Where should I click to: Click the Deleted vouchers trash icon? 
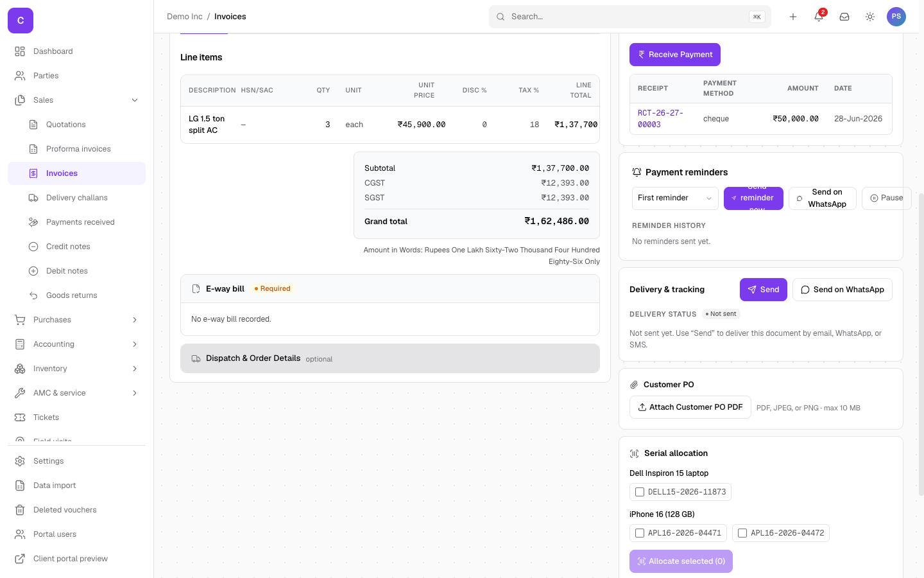20,510
